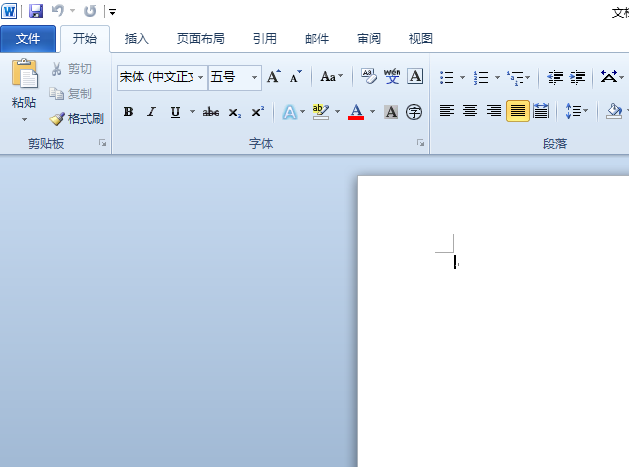Click the increase indent icon

(578, 77)
